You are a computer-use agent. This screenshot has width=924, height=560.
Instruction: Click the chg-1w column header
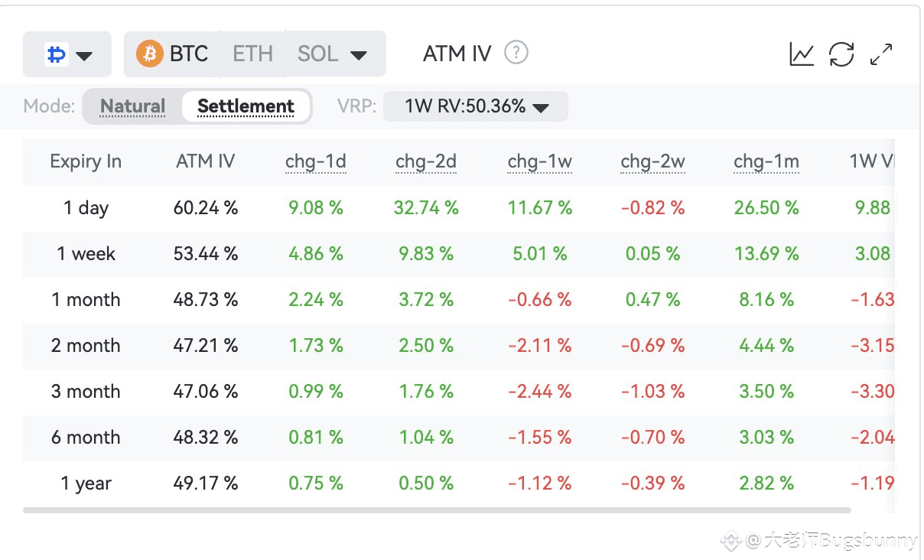point(539,161)
